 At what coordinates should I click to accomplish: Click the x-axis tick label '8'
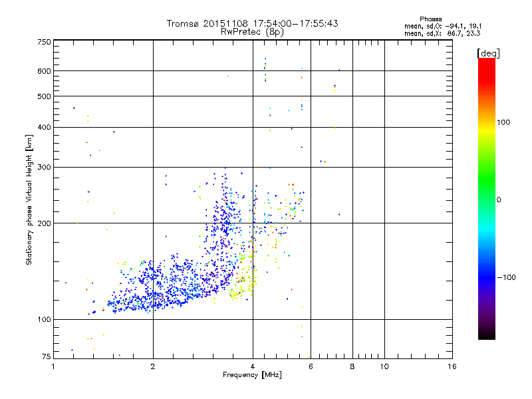(352, 366)
